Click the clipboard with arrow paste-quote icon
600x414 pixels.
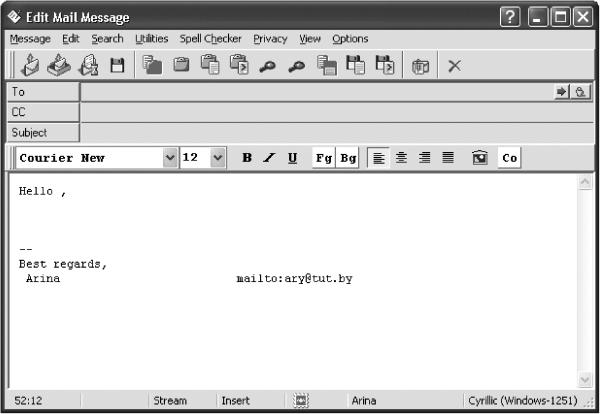pyautogui.click(x=239, y=64)
